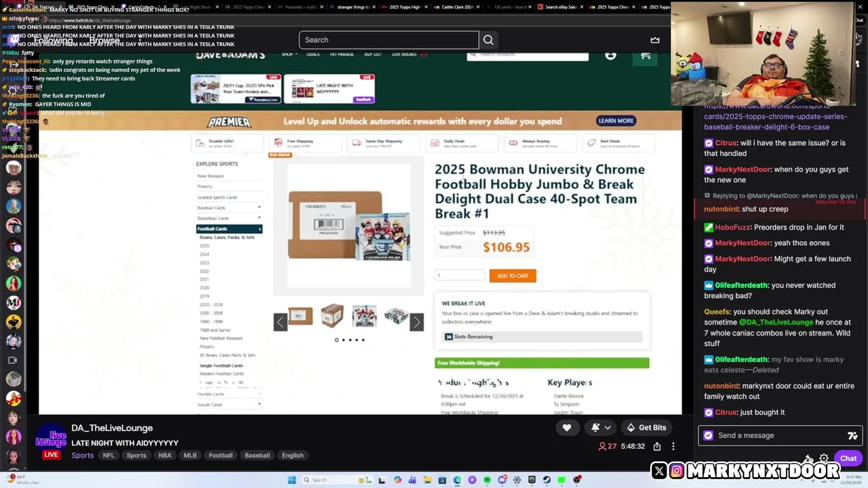Open Spotify from the taskbar

click(x=487, y=480)
